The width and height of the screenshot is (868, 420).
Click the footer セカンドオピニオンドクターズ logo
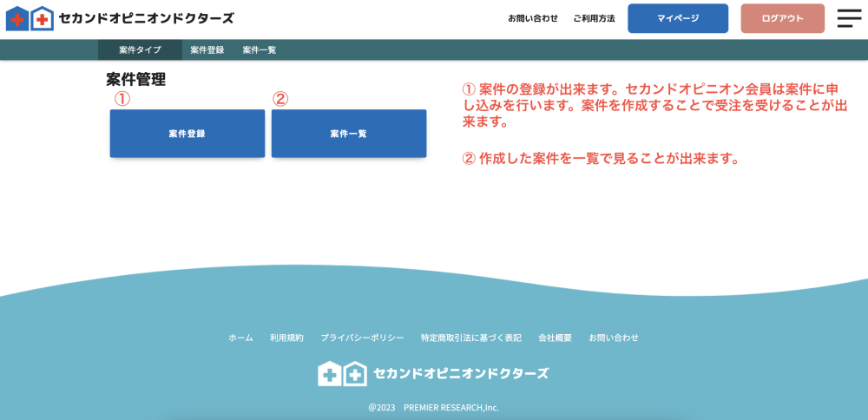click(433, 373)
